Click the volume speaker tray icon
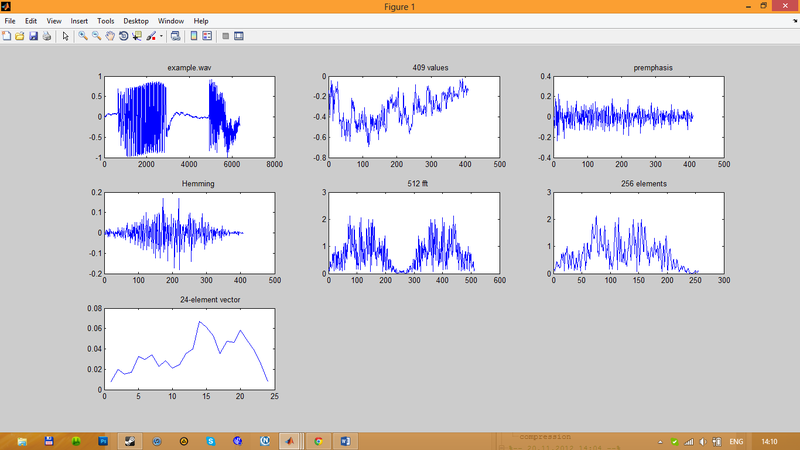800x450 pixels. click(703, 442)
